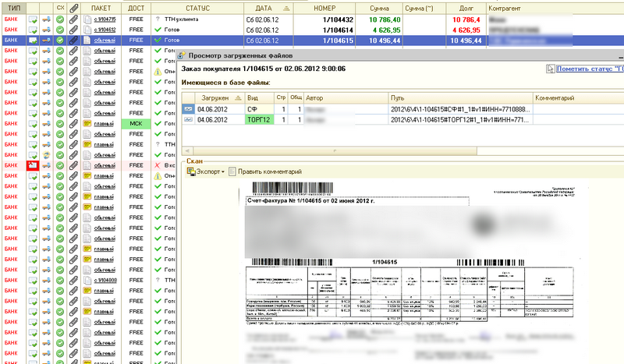Click the green check circle in row 1/104432
The width and height of the screenshot is (624, 364).
pyautogui.click(x=60, y=19)
